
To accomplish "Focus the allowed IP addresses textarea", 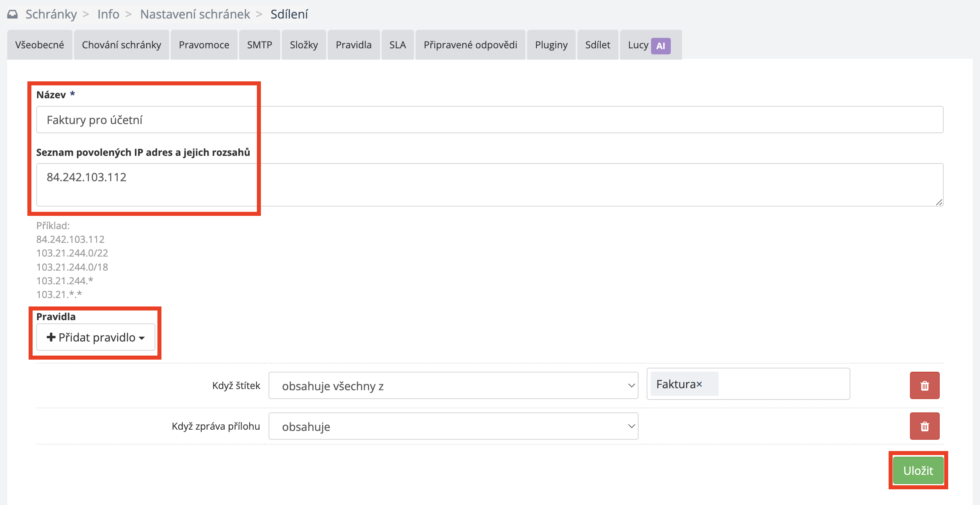I will pos(489,185).
